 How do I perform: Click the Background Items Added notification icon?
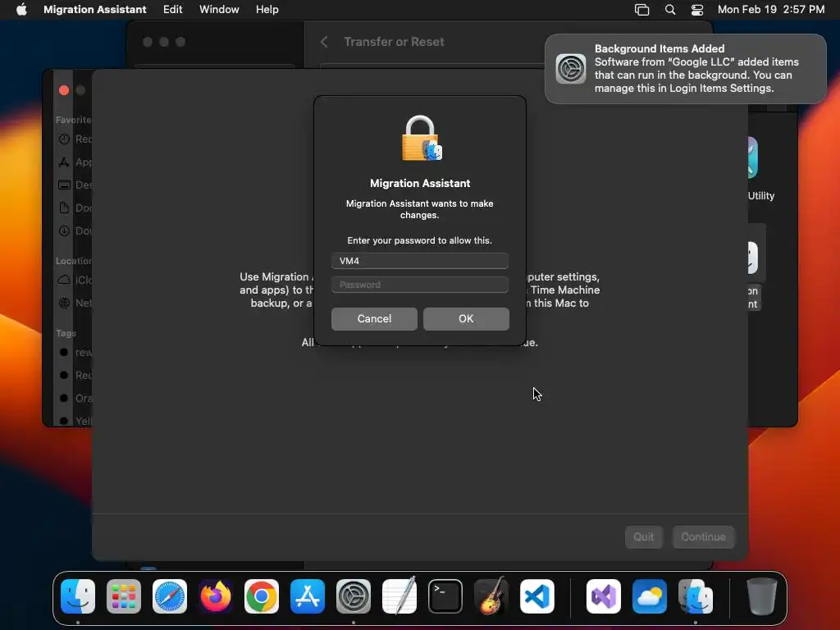point(571,69)
